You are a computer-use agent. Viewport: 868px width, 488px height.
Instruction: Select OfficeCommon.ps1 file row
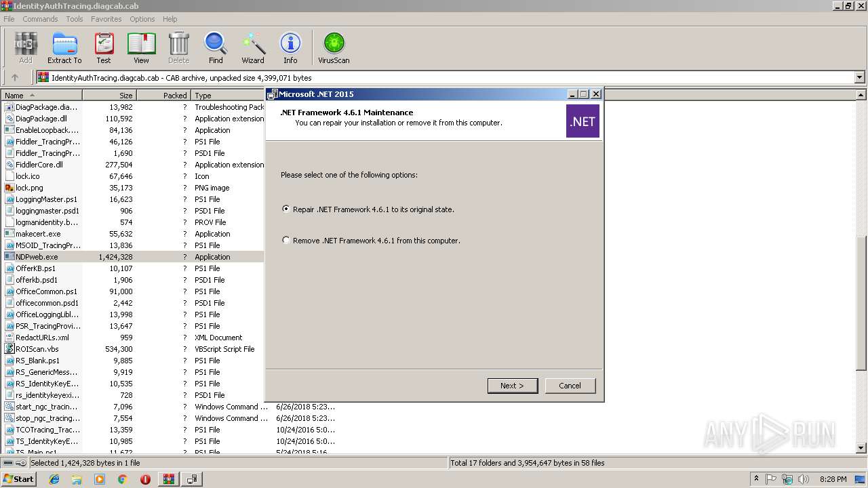click(132, 291)
